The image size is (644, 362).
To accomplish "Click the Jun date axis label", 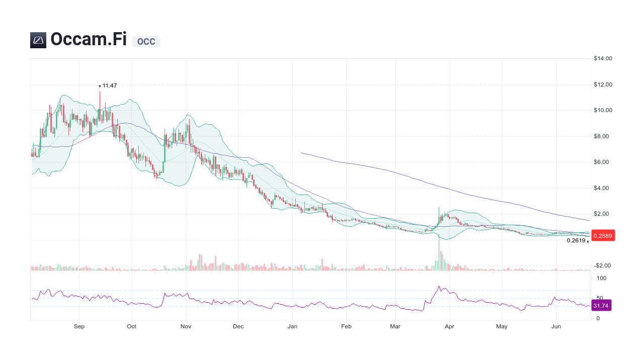I will tap(556, 326).
